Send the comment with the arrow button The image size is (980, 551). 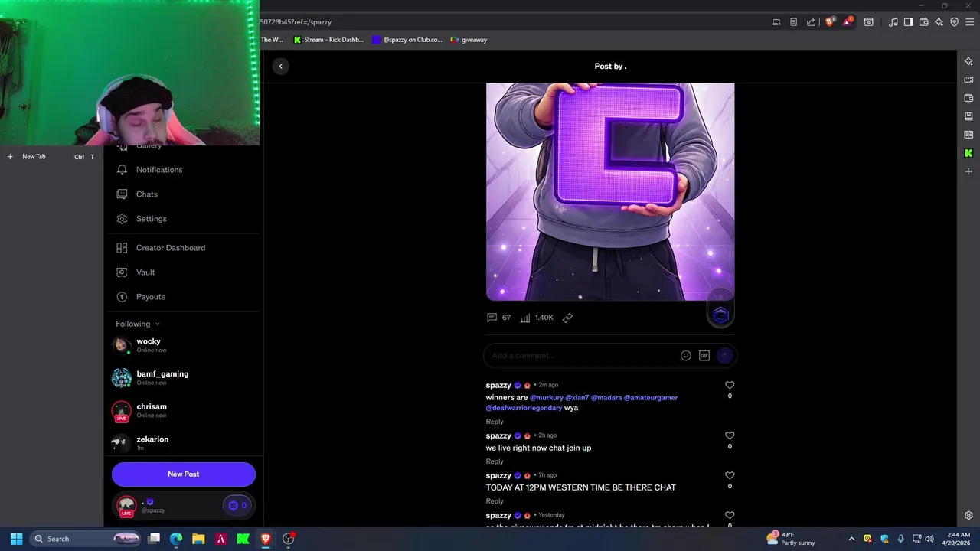pos(724,355)
